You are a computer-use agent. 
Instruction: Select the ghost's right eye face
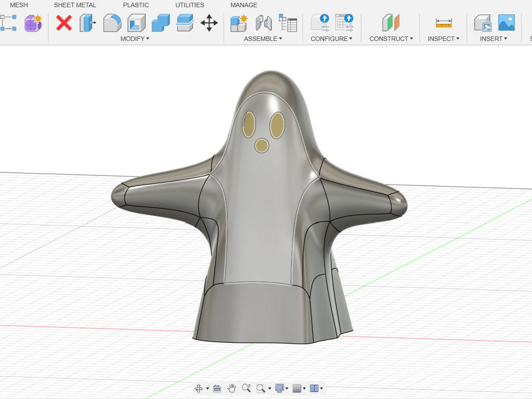277,125
